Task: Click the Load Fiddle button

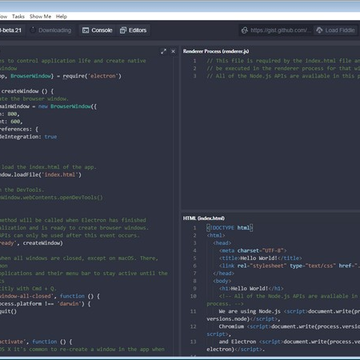Action: tap(335, 30)
